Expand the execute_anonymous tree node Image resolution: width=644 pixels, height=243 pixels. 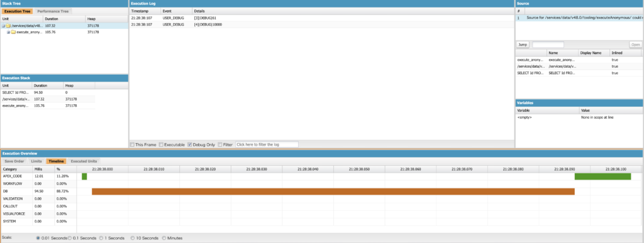click(8, 32)
